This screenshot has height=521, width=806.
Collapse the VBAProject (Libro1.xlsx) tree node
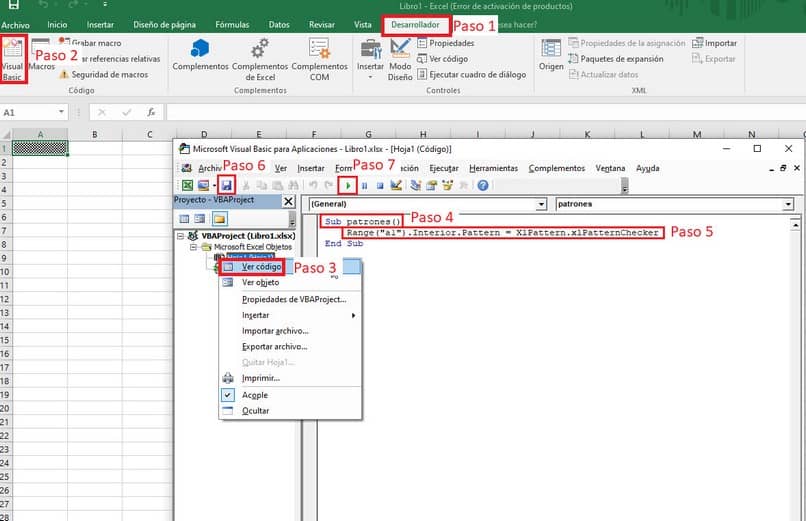pyautogui.click(x=180, y=236)
